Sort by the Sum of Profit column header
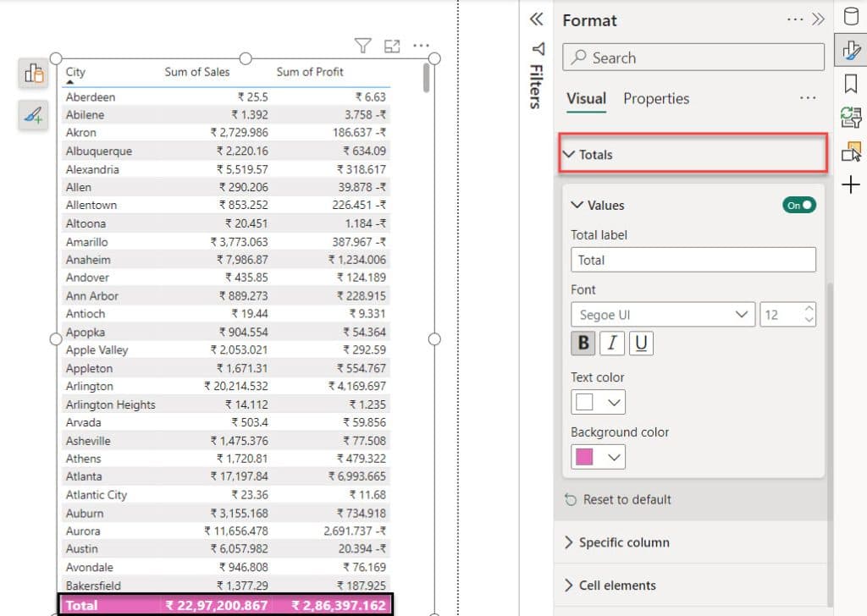The image size is (867, 616). pos(310,72)
